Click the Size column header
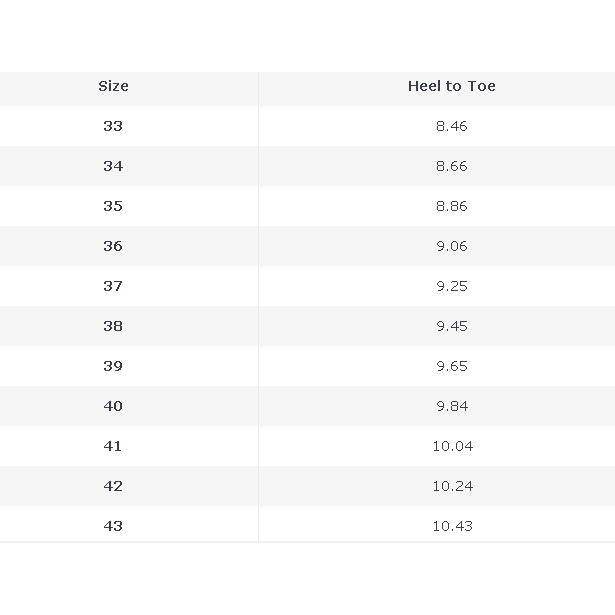The height and width of the screenshot is (615, 615). (x=113, y=86)
